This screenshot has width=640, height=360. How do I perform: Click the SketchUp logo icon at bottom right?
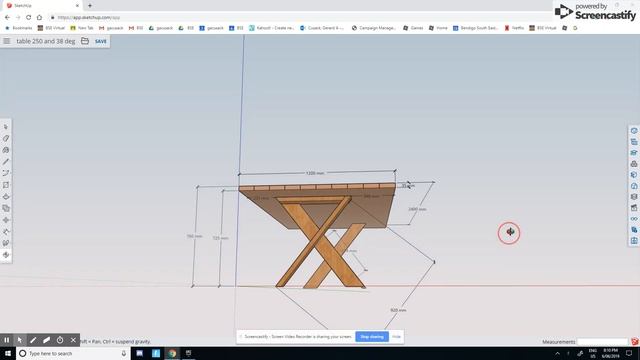635,342
